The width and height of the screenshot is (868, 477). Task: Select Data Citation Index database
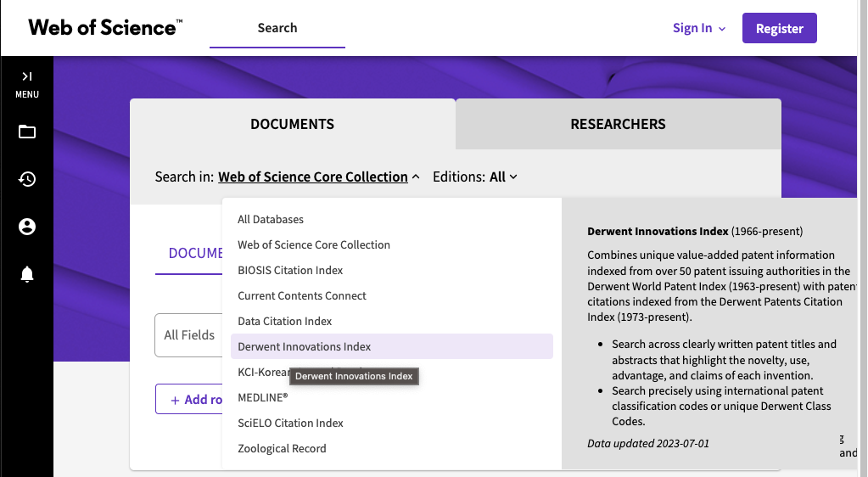[285, 321]
